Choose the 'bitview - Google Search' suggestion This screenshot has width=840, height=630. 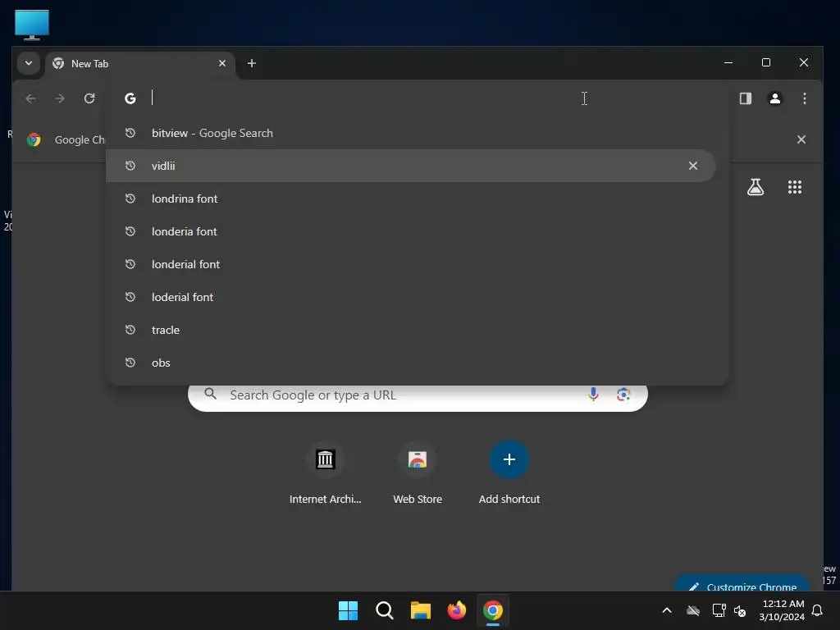click(x=411, y=133)
